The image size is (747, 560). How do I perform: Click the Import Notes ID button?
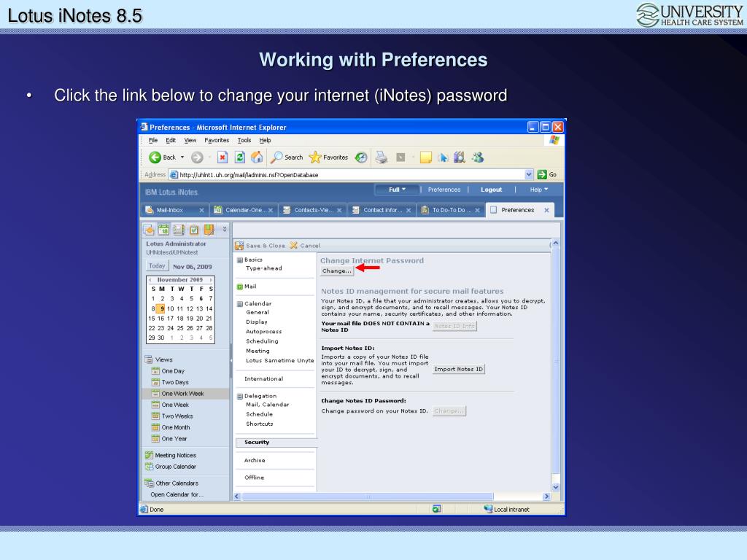pos(458,369)
